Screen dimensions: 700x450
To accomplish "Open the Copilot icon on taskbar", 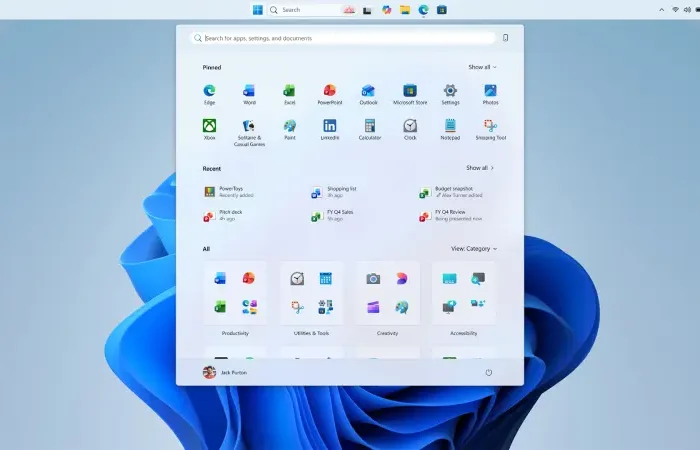I will (386, 9).
